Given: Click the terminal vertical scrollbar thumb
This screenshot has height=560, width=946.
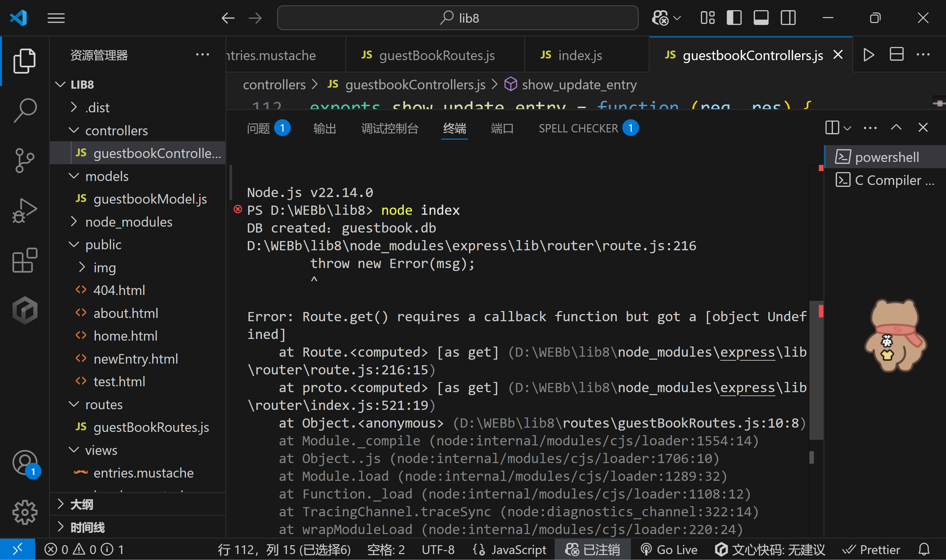Looking at the screenshot, I should pos(816,370).
